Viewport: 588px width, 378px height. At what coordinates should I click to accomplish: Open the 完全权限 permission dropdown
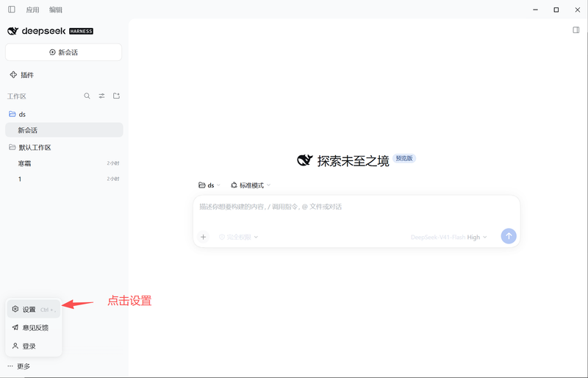[x=238, y=238]
